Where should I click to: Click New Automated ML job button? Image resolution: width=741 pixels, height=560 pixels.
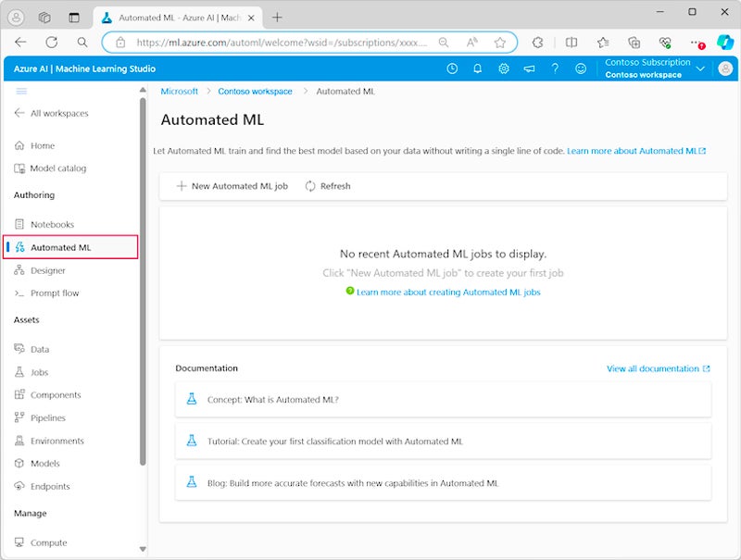click(232, 186)
